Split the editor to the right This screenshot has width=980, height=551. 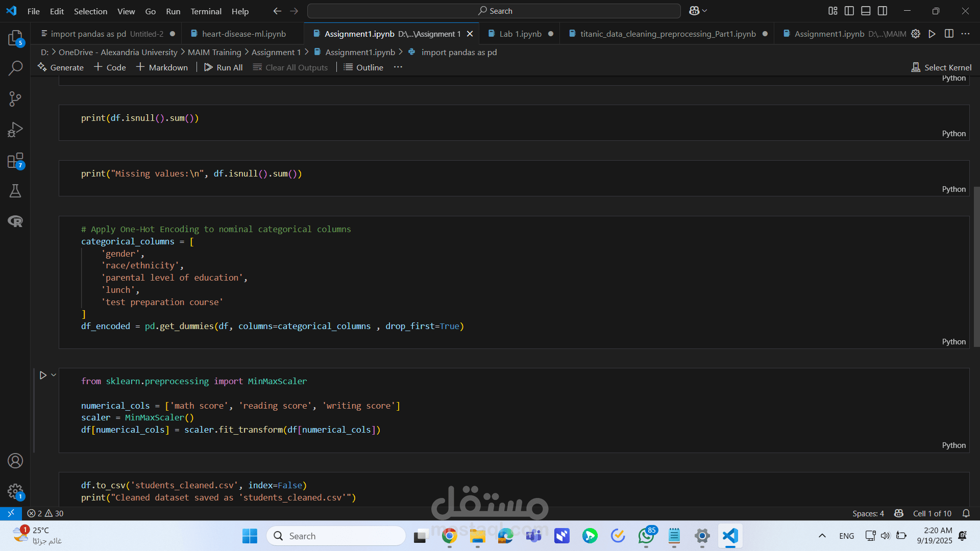click(x=949, y=34)
